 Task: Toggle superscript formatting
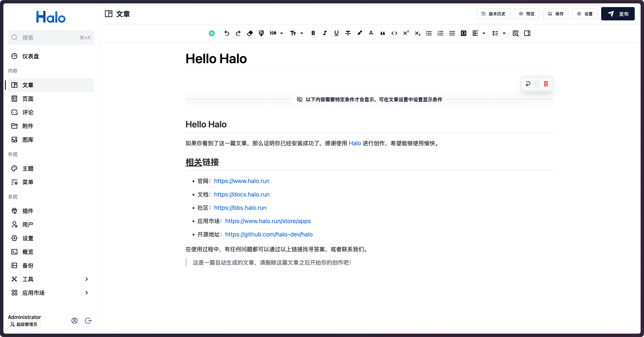click(x=406, y=33)
